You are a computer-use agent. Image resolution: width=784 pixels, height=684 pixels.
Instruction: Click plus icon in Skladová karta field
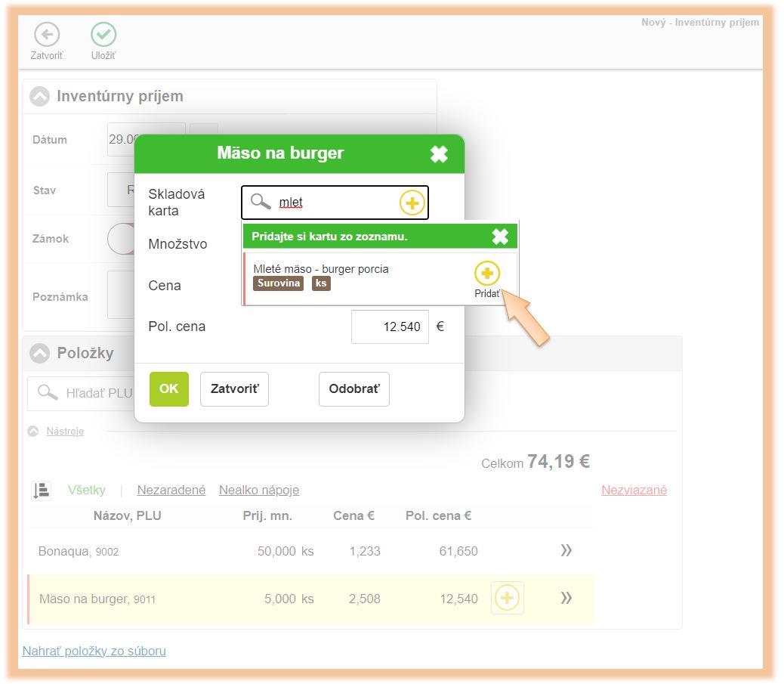point(412,203)
